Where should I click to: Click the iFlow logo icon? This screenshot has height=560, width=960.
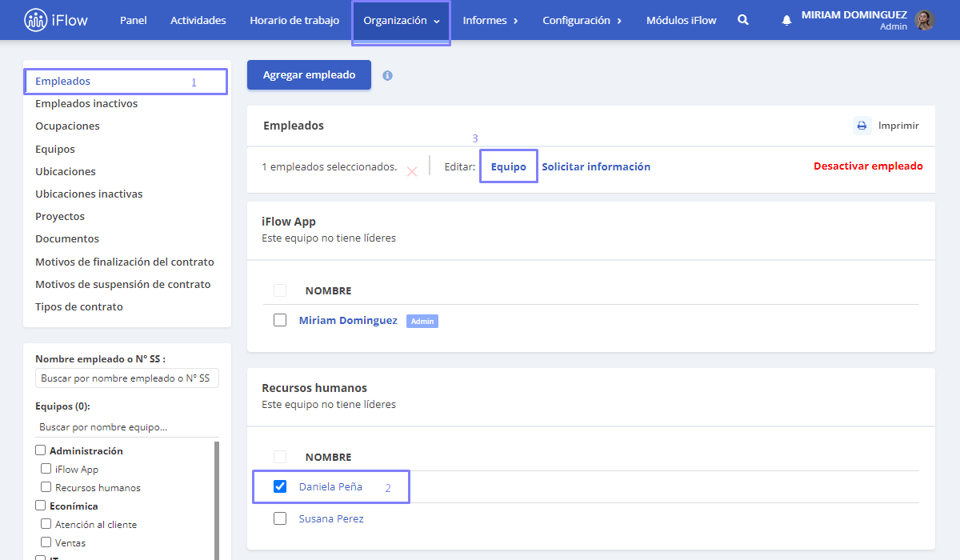pyautogui.click(x=36, y=20)
